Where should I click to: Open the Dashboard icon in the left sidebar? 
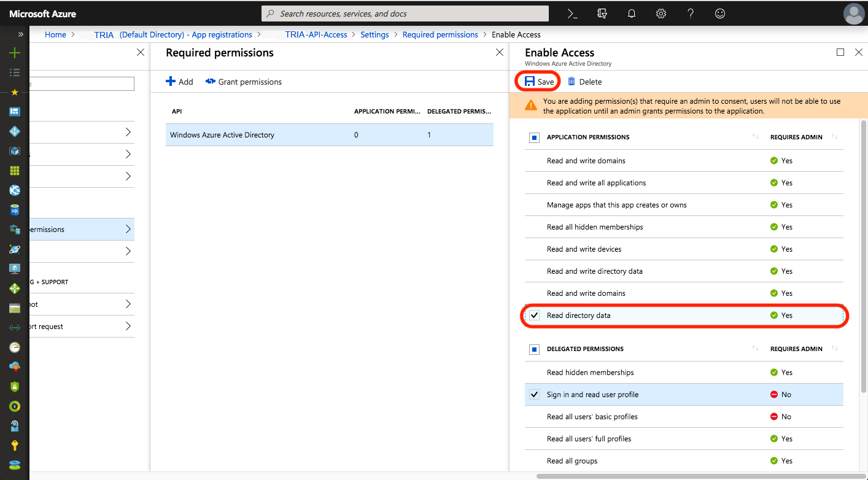[x=15, y=112]
